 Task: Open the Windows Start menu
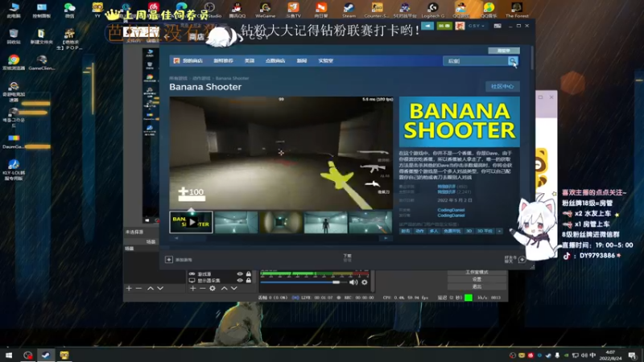tap(9, 355)
